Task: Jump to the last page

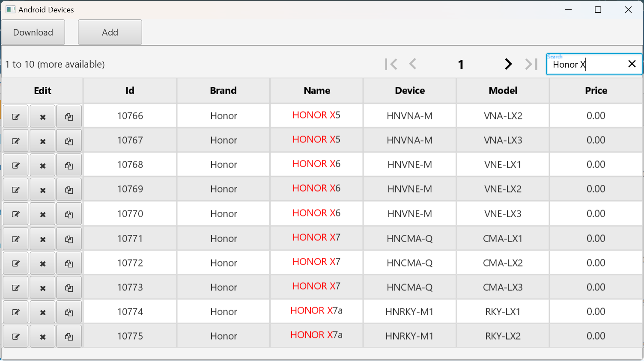Action: click(x=531, y=64)
